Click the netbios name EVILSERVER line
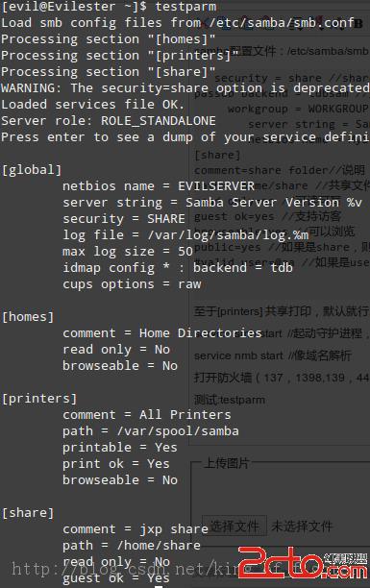Viewport: 370px width, 588px height. coord(159,186)
